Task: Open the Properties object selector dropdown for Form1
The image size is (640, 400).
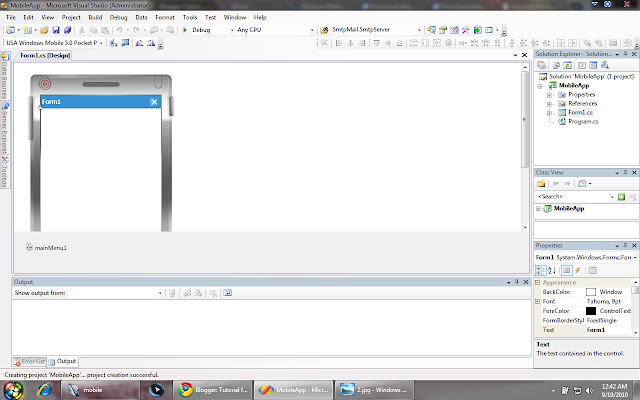Action: tap(635, 258)
